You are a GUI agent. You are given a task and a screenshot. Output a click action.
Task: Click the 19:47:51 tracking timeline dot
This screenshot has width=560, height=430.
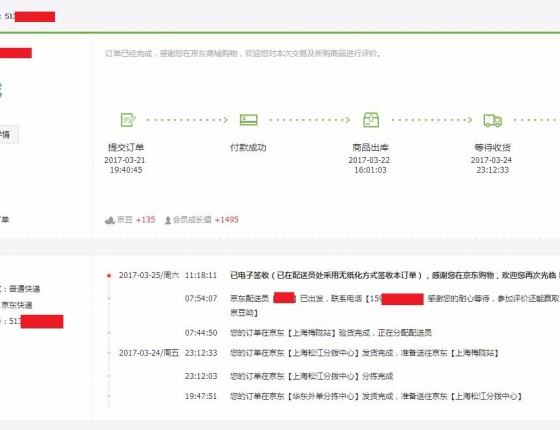pos(109,396)
